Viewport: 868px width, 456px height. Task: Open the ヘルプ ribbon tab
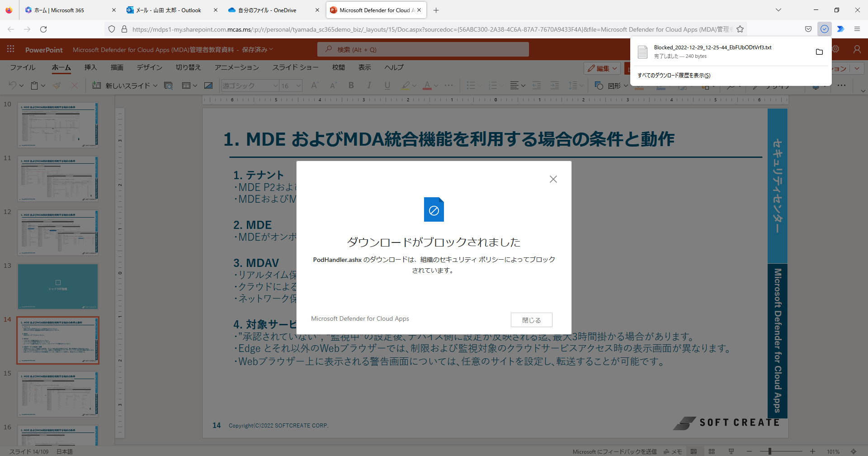[x=394, y=67]
